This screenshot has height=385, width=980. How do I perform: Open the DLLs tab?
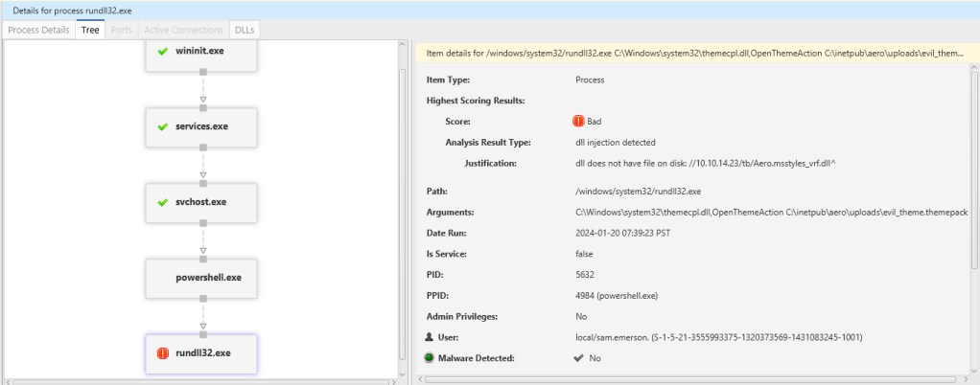245,30
